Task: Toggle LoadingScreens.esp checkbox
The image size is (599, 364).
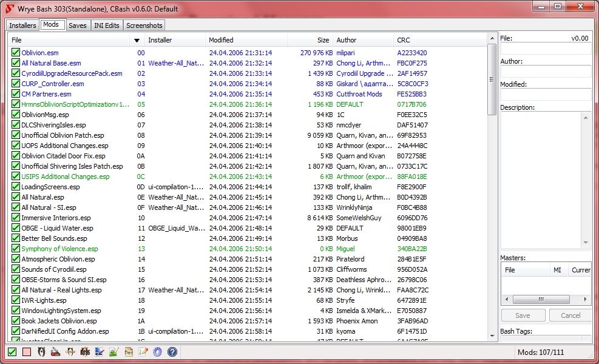Action: pyautogui.click(x=16, y=186)
